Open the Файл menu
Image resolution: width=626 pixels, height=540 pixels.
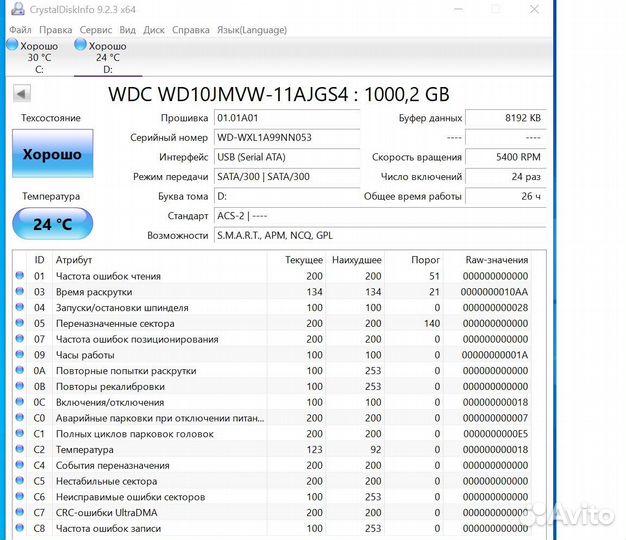pos(20,30)
